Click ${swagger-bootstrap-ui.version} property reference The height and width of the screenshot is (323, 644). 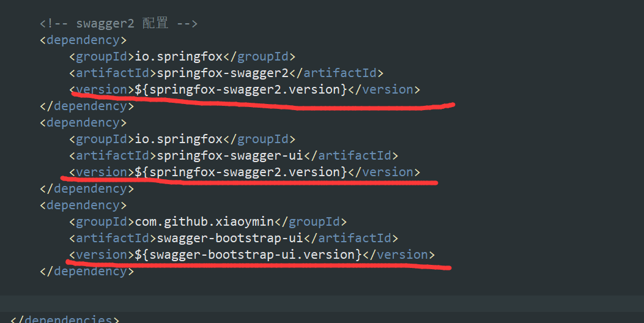point(248,254)
